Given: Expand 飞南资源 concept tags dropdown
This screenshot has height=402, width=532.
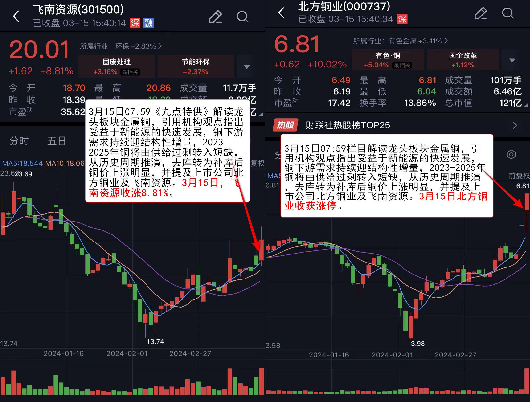Looking at the screenshot, I should pyautogui.click(x=246, y=67).
